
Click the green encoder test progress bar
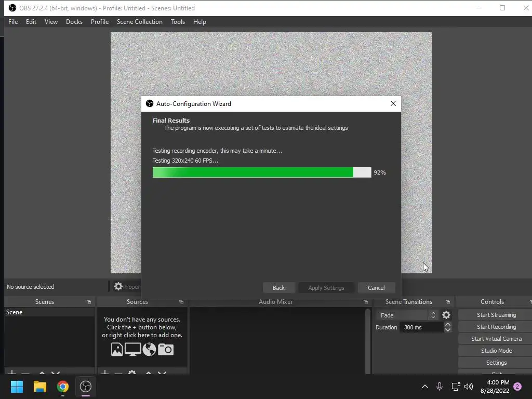[262, 172]
